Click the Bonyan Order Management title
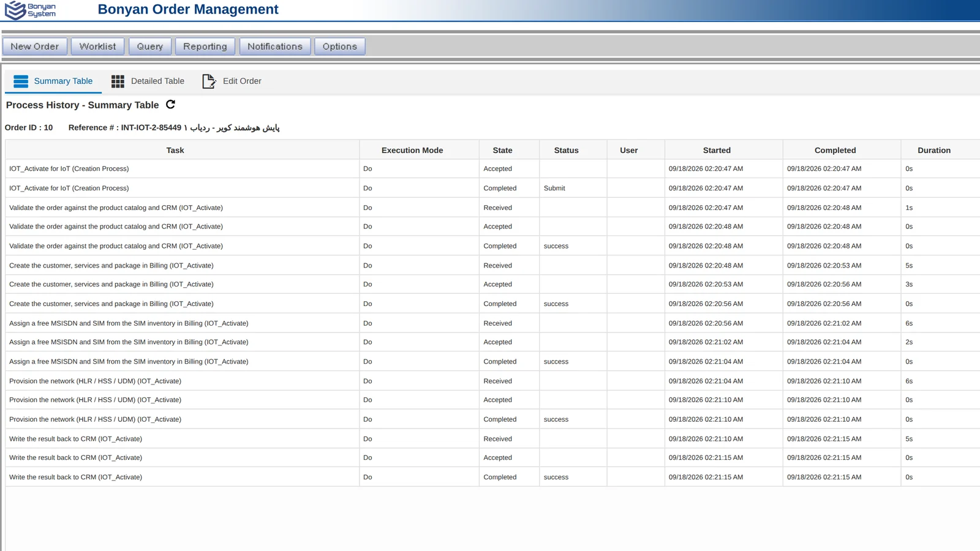 188,10
